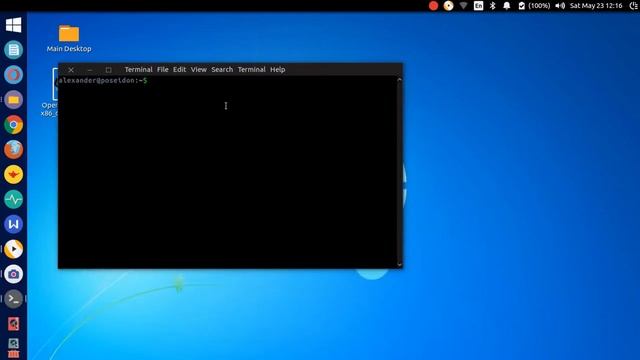Image resolution: width=640 pixels, height=360 pixels.
Task: Open the media player dock icon
Action: pos(13,249)
